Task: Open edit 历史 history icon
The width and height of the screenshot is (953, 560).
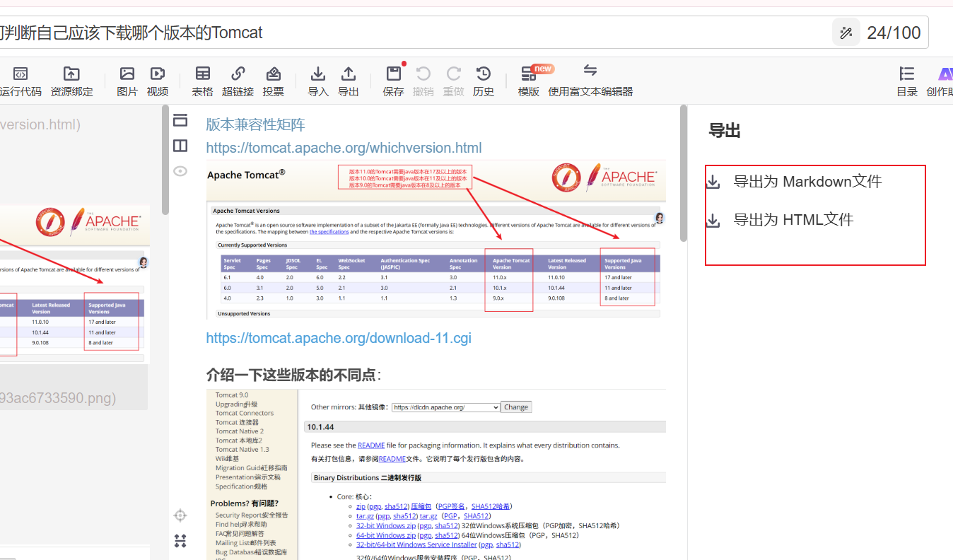Action: 484,74
